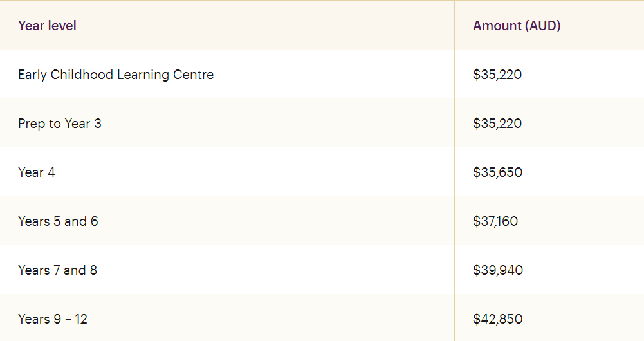
Task: Click the Year level column header
Action: tap(47, 26)
